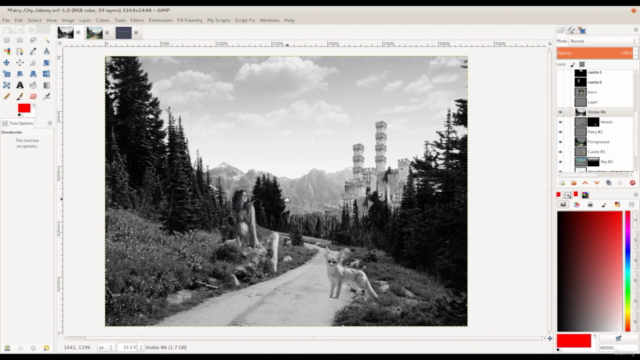Viewport: 640px width, 360px height.
Task: Select the Alignment tool
Action: [20, 62]
